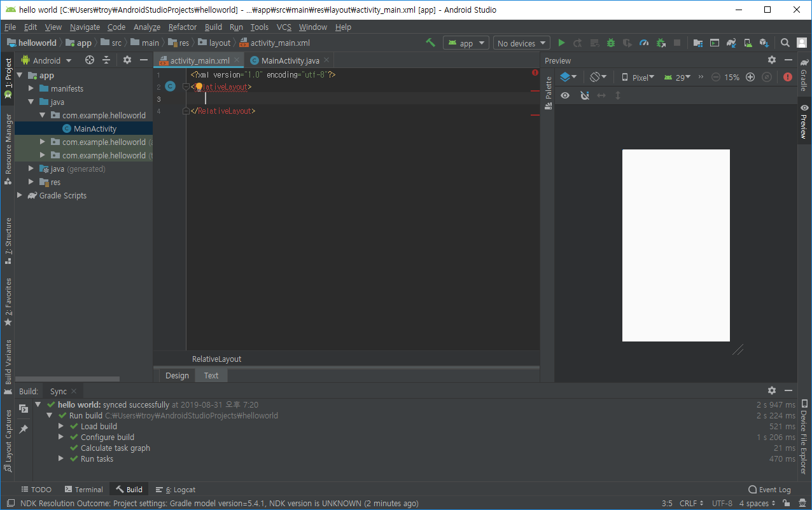Switch to MainActivity.java tab
Image resolution: width=812 pixels, height=510 pixels.
(290, 60)
